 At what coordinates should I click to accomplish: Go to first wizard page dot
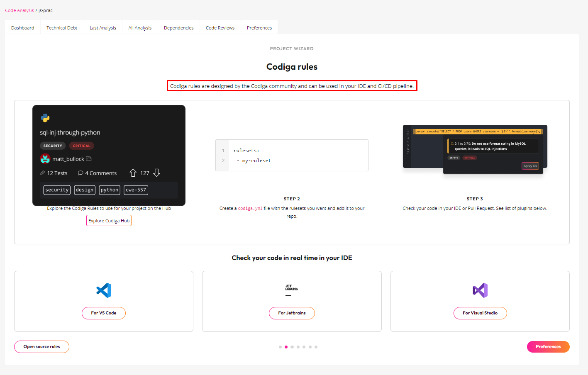pos(280,347)
